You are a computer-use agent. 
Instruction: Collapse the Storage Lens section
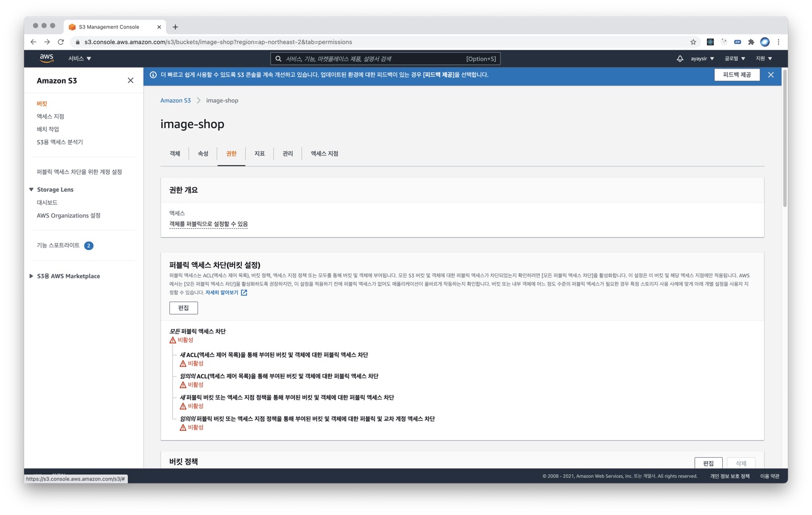pos(31,189)
